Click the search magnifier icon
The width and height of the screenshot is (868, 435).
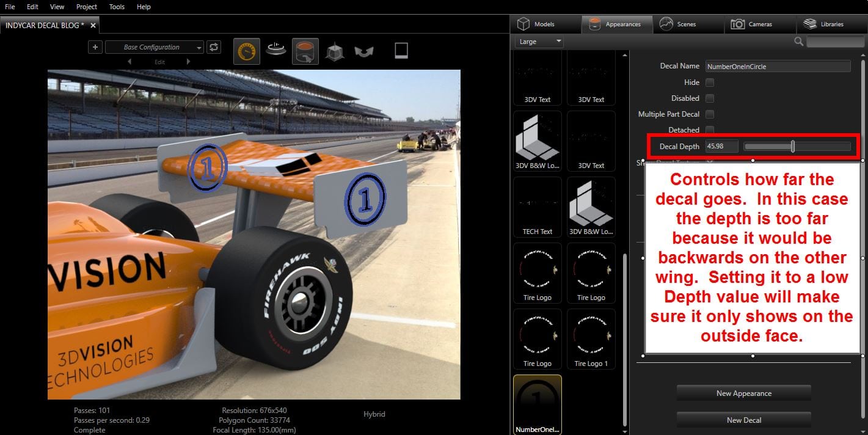pyautogui.click(x=798, y=42)
